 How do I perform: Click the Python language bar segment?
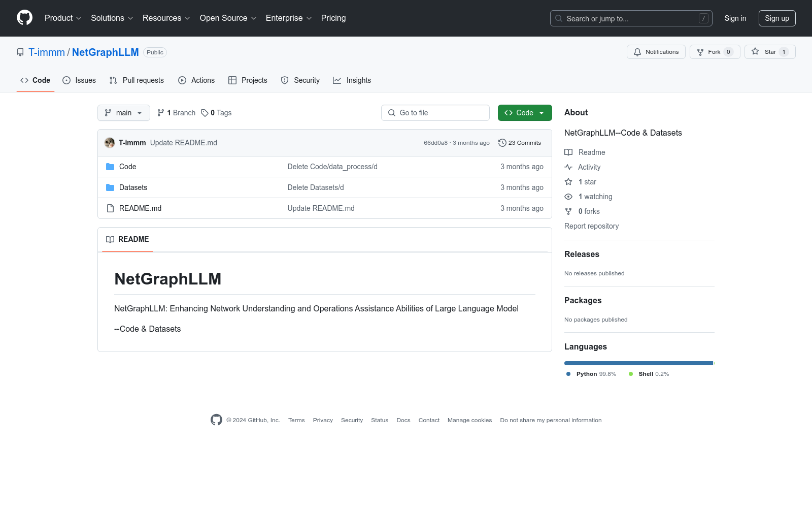click(x=638, y=363)
